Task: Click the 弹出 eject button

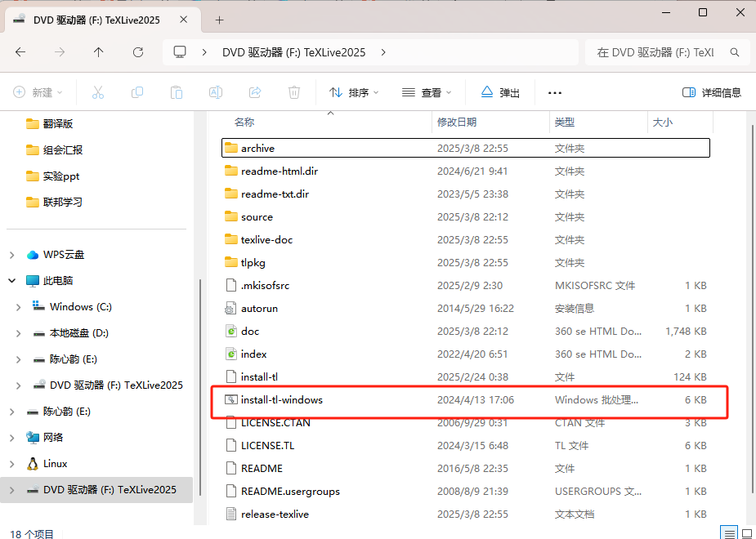Action: [x=500, y=92]
